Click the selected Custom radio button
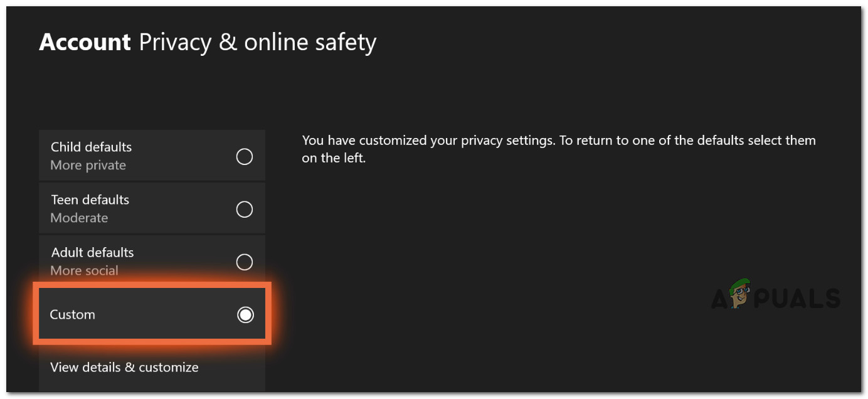The height and width of the screenshot is (399, 868). 245,315
